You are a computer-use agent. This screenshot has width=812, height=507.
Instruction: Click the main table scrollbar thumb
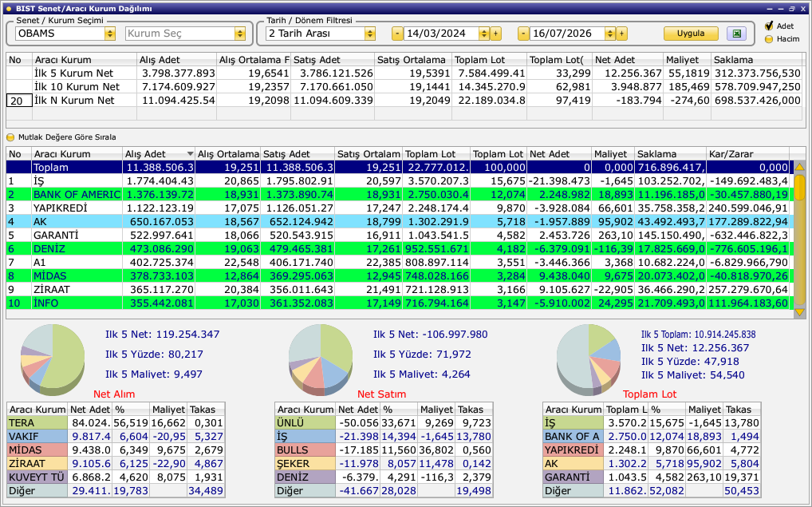(x=799, y=187)
